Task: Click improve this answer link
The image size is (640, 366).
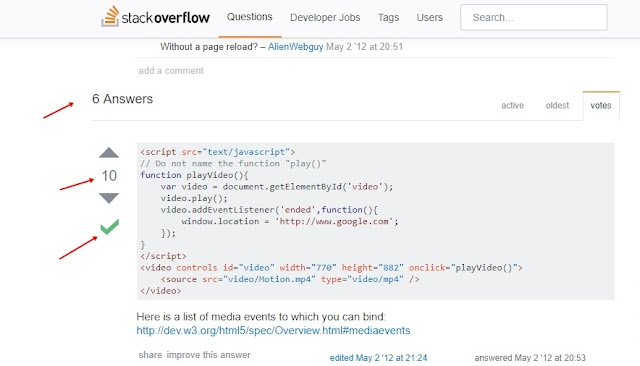Action: point(208,355)
